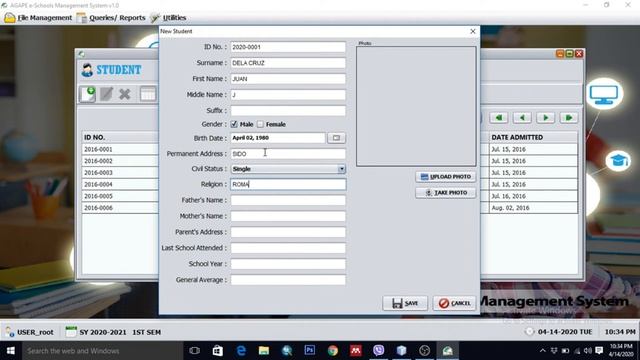The image size is (640, 360).
Task: Launch Edge browser from taskbar
Action: [241, 351]
